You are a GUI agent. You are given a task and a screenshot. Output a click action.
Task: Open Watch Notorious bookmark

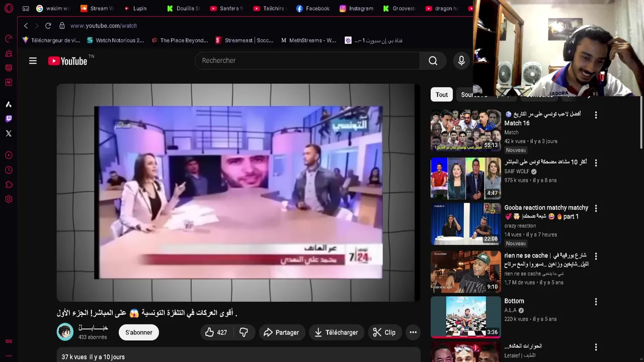tap(115, 40)
